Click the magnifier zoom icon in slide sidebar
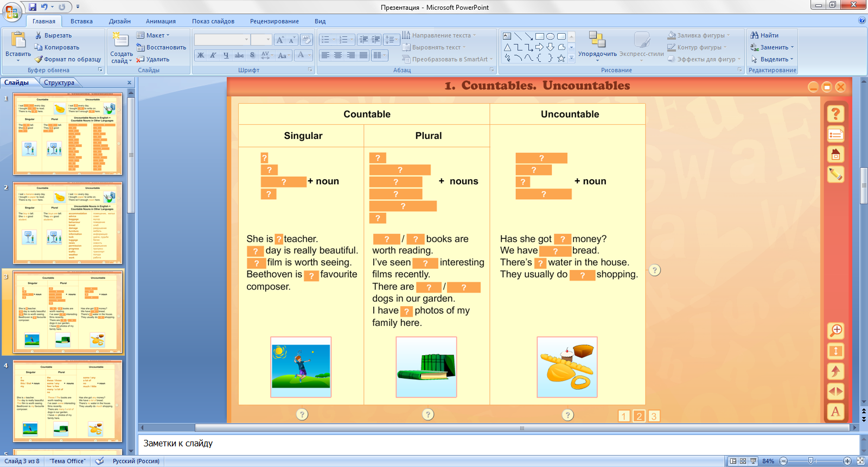 point(835,330)
